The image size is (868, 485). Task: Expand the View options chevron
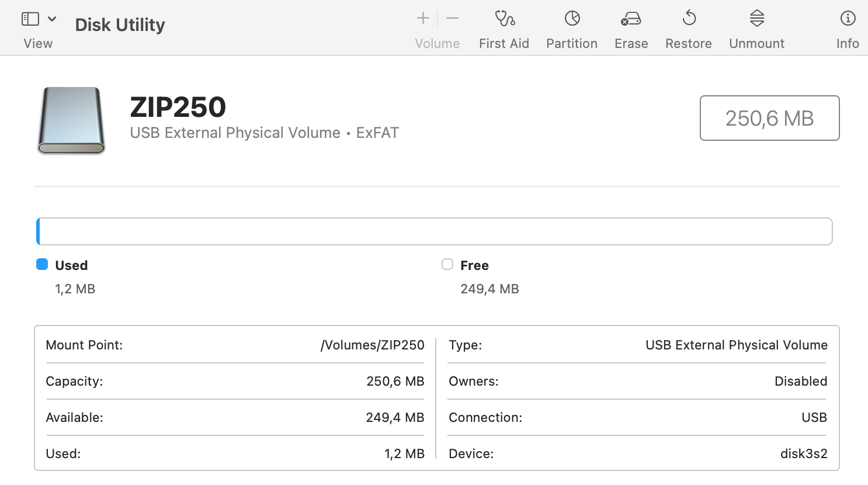[x=52, y=19]
